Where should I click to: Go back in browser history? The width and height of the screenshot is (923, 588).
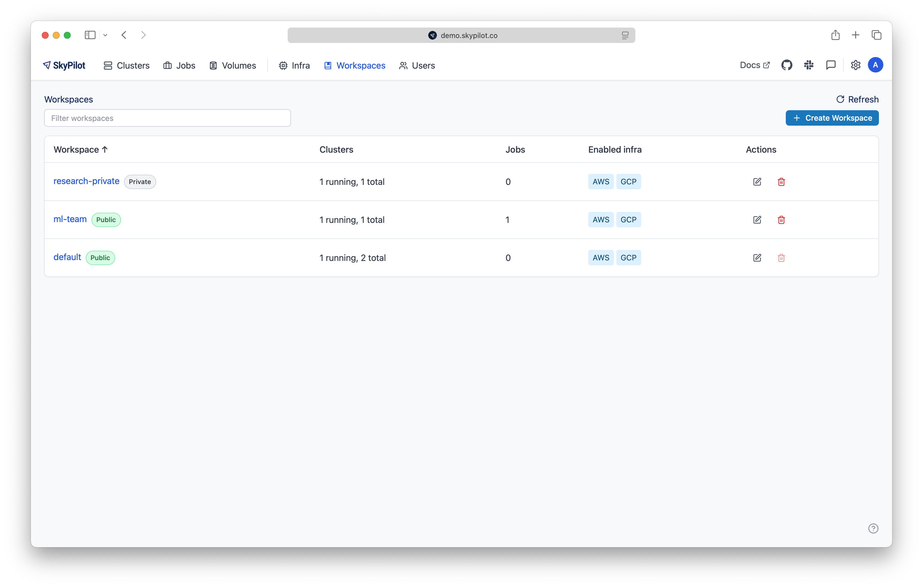click(x=124, y=35)
